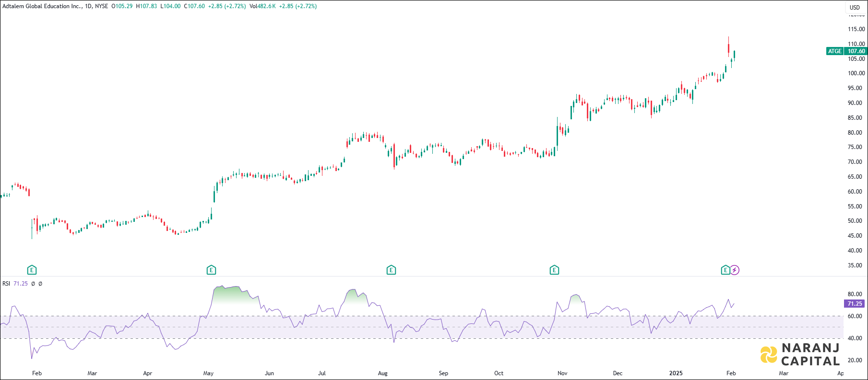
Task: Click the Sep label on the time axis
Action: (443, 373)
